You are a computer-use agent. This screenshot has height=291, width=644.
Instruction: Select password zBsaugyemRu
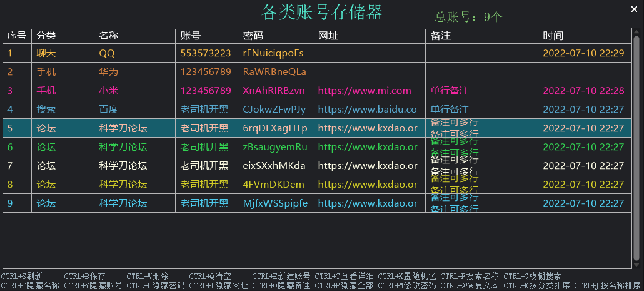pos(275,146)
